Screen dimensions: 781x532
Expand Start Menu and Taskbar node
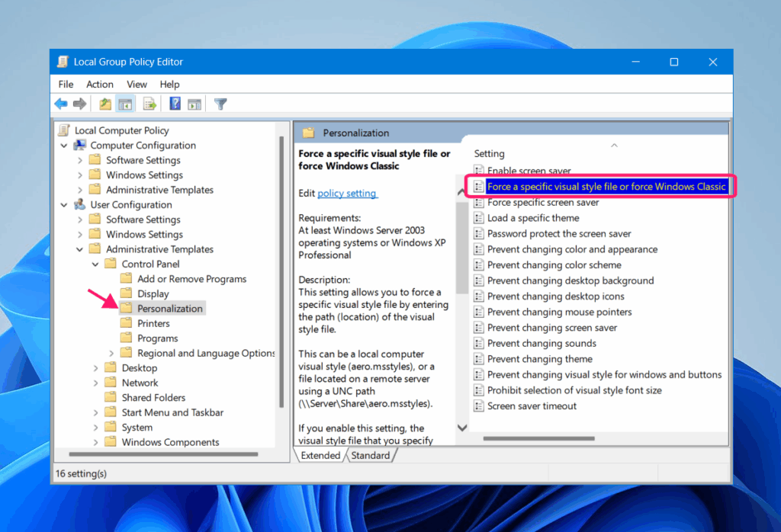click(95, 412)
